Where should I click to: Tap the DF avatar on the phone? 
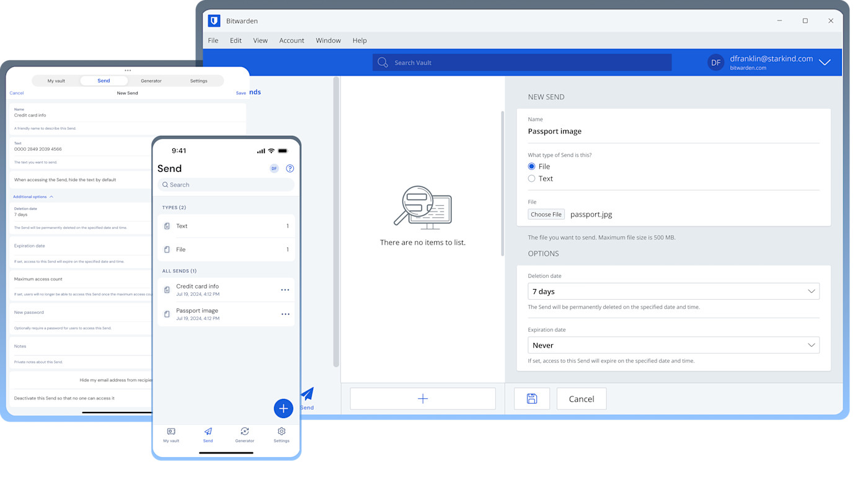point(274,169)
